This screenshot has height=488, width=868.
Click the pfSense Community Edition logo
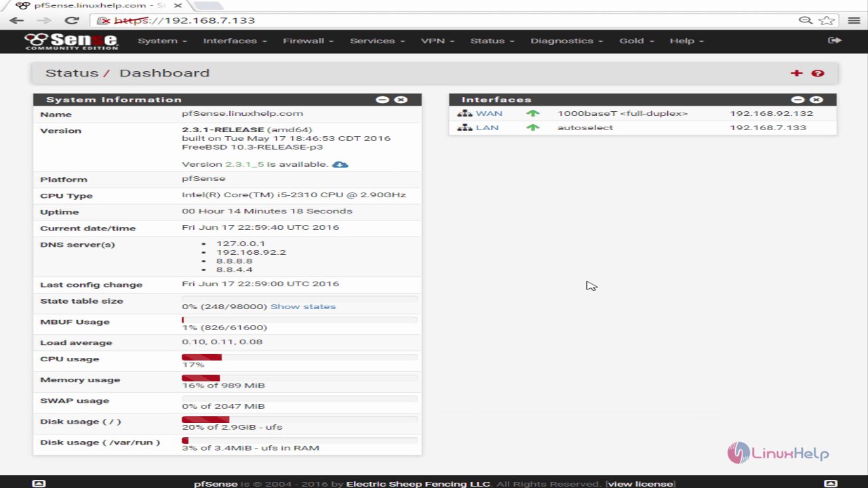coord(71,41)
